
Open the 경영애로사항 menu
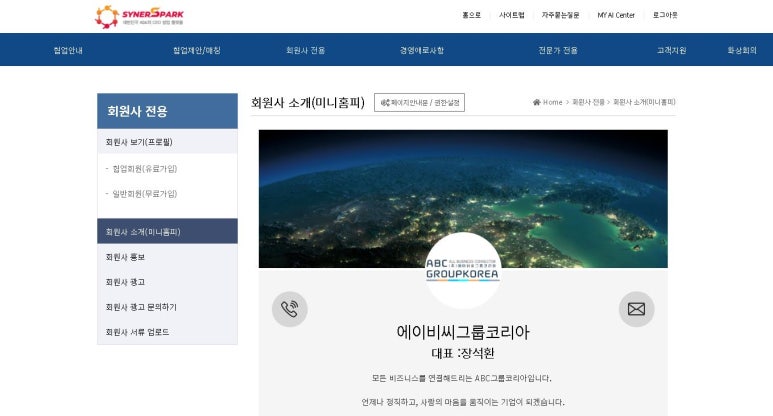tap(422, 50)
